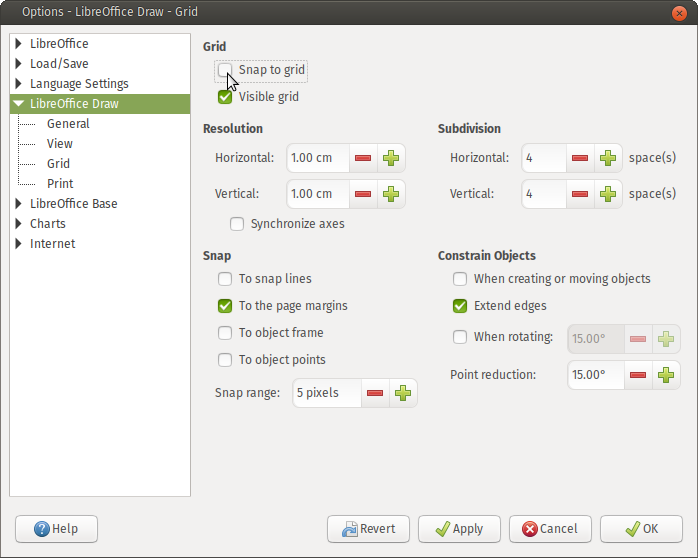
Task: Enable snapping To snap lines
Action: (x=225, y=279)
